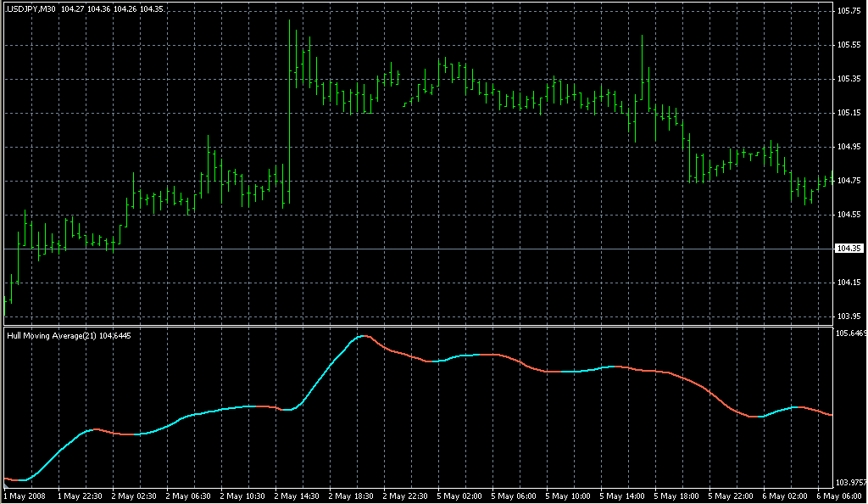Select the 1 May 2008 date label

coord(24,496)
